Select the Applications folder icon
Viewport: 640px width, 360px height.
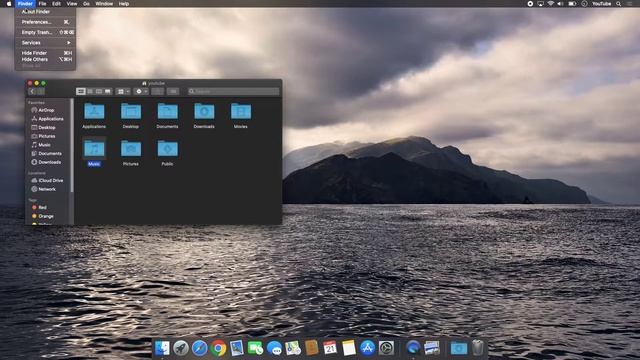point(94,111)
